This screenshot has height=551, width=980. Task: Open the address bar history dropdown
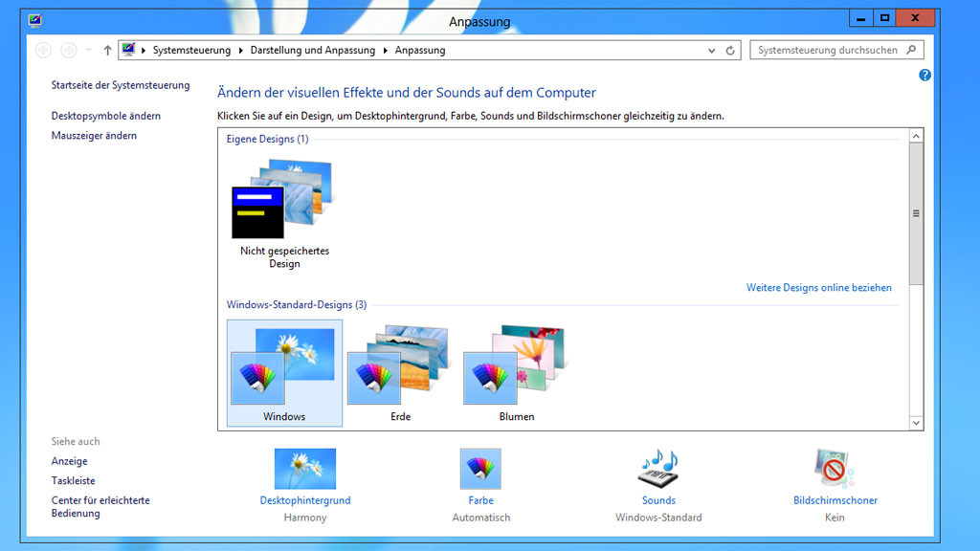tap(711, 51)
